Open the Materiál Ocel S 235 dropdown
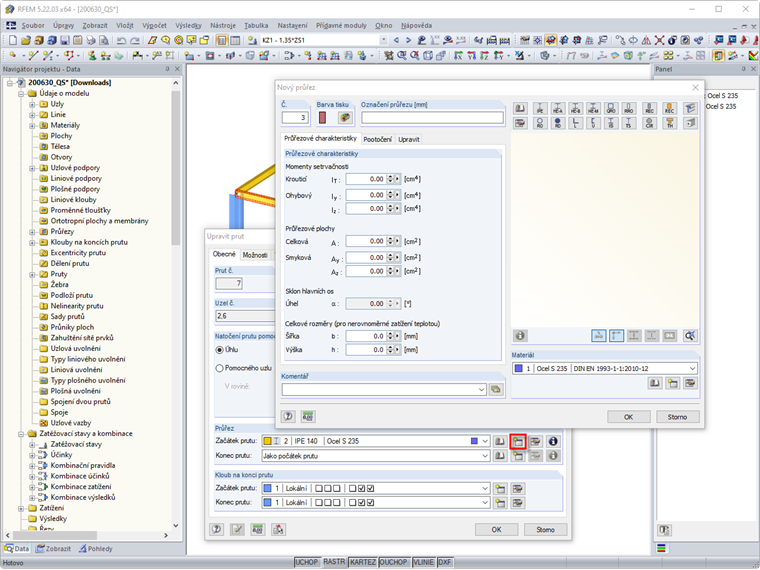The height and width of the screenshot is (570, 760). tap(692, 368)
